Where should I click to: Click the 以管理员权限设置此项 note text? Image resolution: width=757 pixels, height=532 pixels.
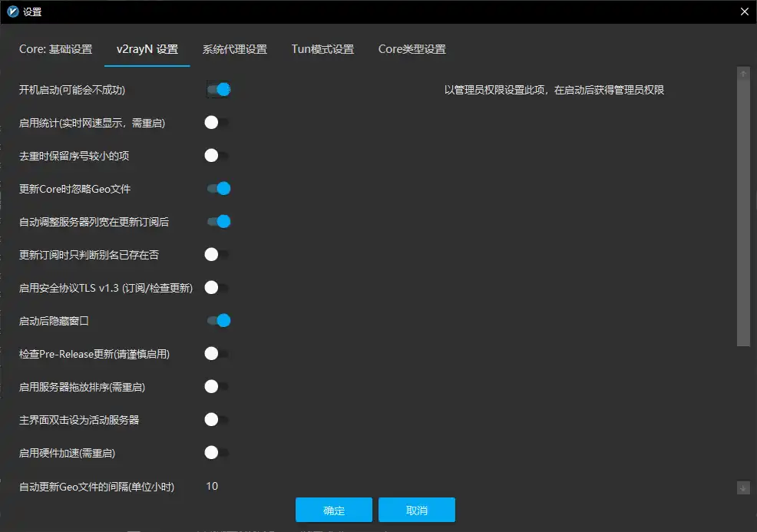click(554, 90)
